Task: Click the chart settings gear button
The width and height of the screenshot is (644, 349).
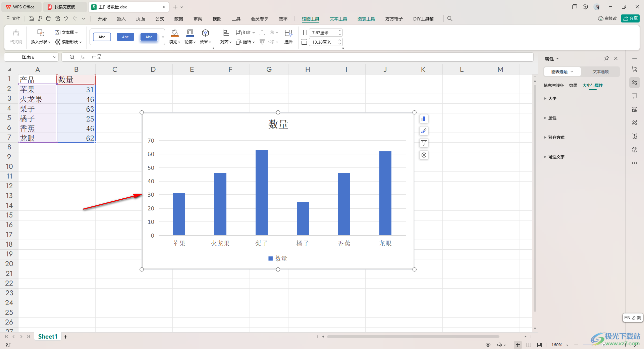Action: 424,155
